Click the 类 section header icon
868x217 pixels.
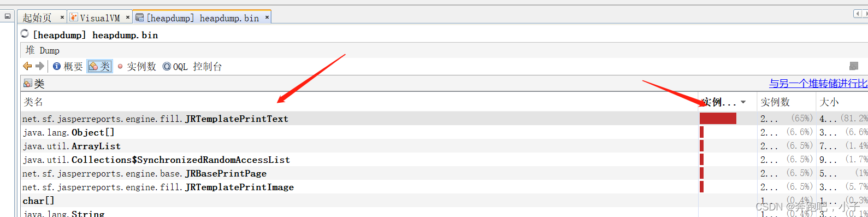tap(28, 83)
